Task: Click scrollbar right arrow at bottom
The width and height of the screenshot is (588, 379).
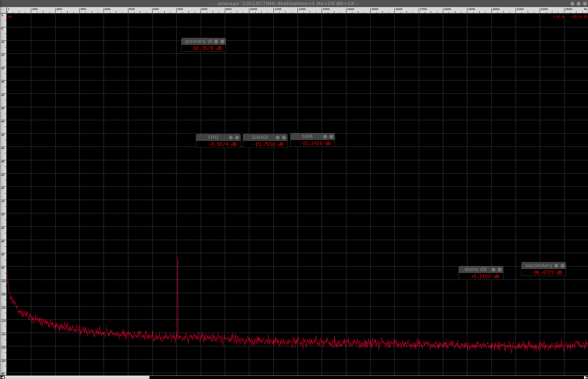Action: point(585,377)
